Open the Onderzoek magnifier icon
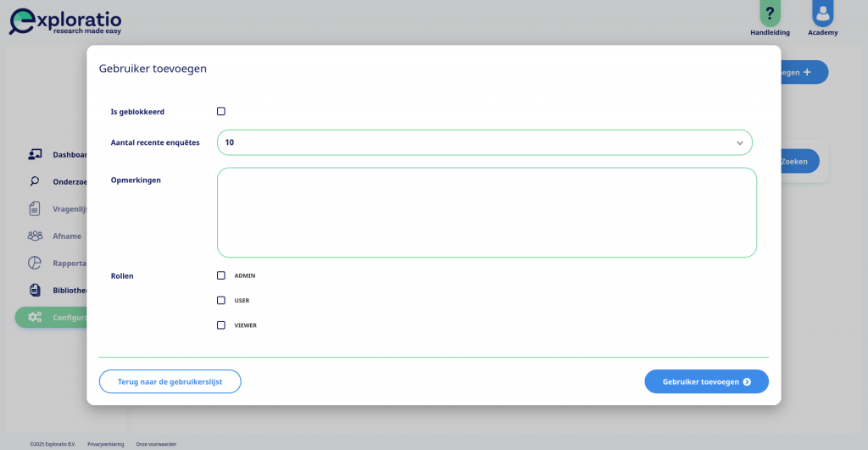Screen dimensions: 868x450 (x=35, y=181)
